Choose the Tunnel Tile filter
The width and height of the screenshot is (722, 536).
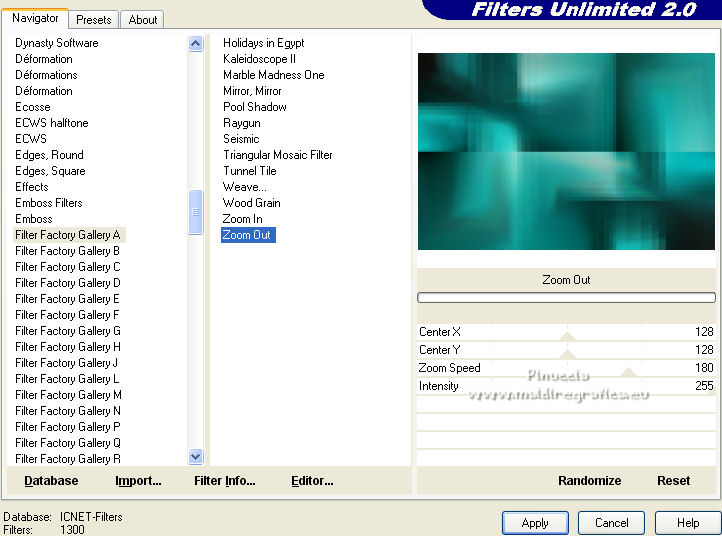(250, 171)
